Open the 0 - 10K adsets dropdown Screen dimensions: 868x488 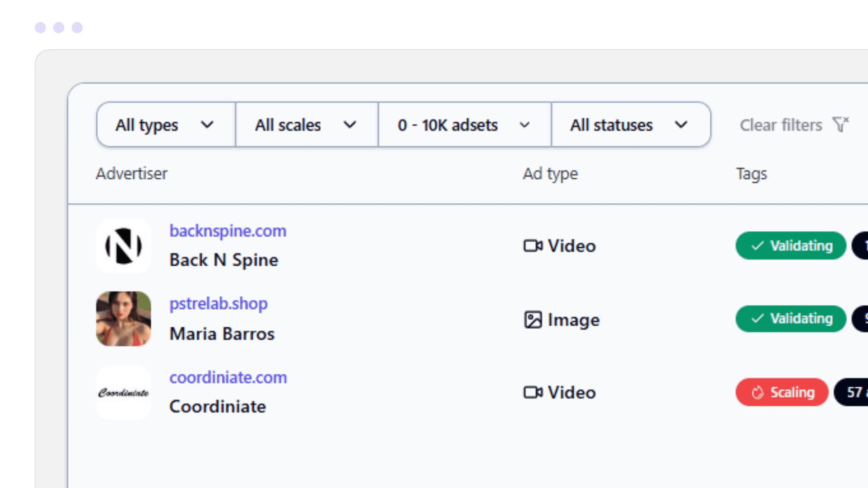point(465,125)
